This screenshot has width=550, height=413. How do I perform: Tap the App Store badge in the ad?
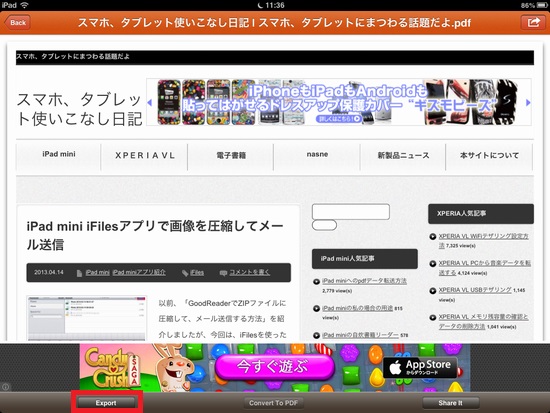point(420,367)
